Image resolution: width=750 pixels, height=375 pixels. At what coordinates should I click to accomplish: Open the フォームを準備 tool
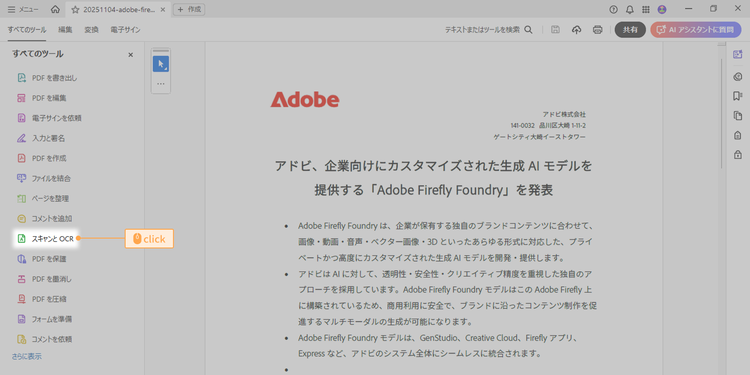44,319
